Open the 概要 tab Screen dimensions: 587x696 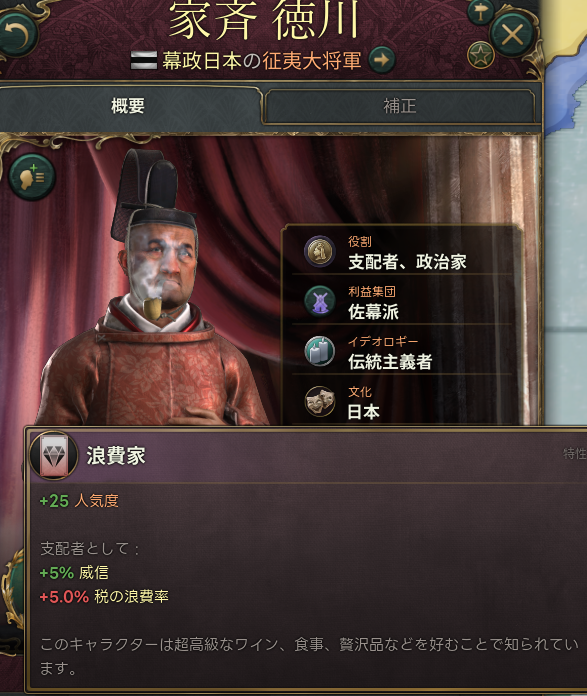pyautogui.click(x=129, y=106)
